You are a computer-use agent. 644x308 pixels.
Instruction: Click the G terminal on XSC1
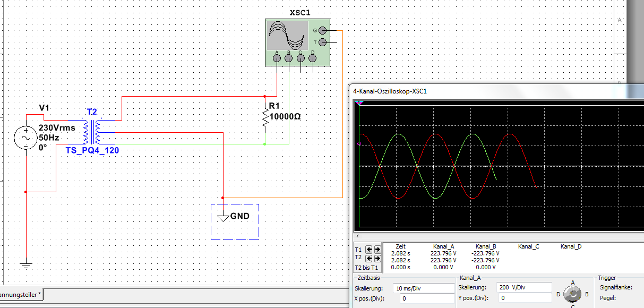322,31
